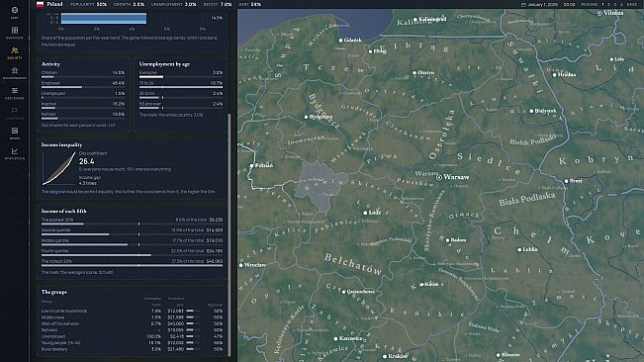The width and height of the screenshot is (644, 362).
Task: Select the Radom city marker
Action: tap(448, 240)
